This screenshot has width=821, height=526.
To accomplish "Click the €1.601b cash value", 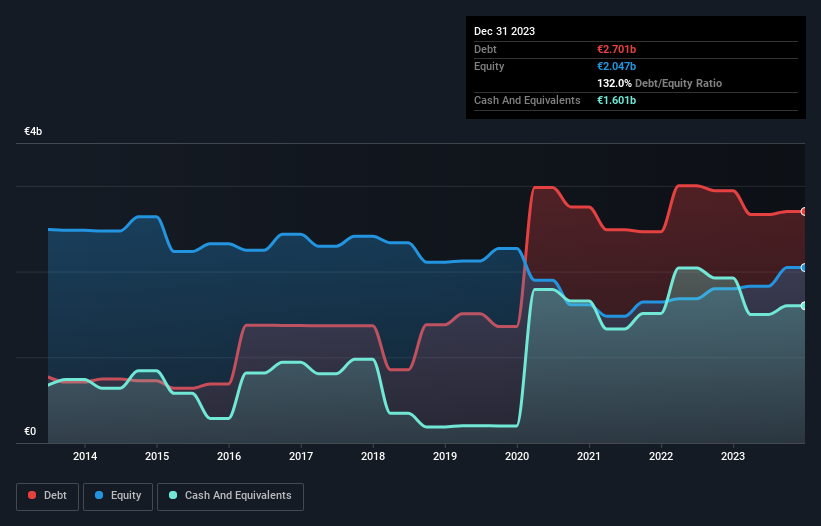I will click(616, 100).
